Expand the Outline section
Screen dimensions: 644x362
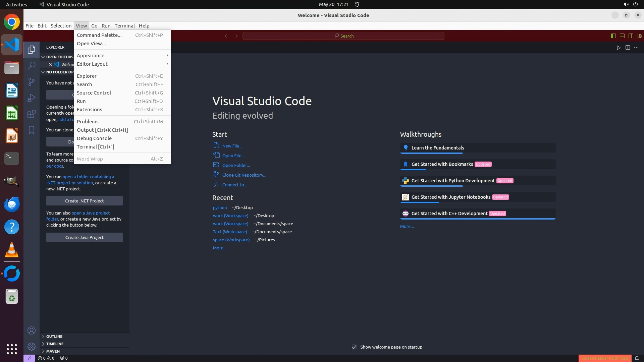click(x=54, y=336)
